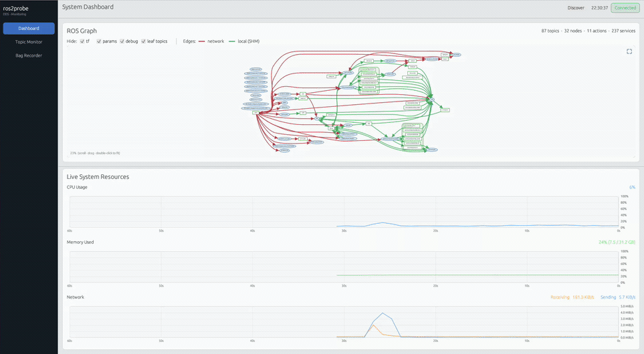The height and width of the screenshot is (354, 644).
Task: Toggle the leaf topics hide checkbox
Action: [x=143, y=41]
